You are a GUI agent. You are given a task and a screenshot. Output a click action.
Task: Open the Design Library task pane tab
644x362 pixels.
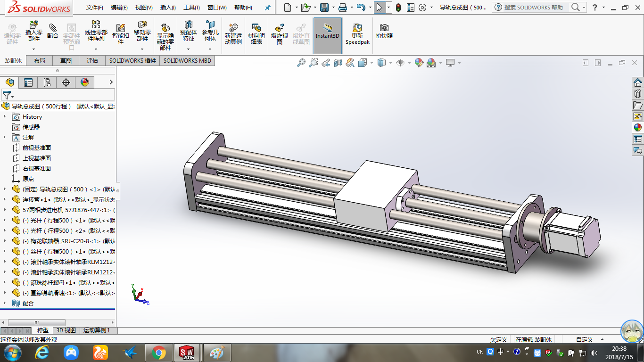(638, 94)
